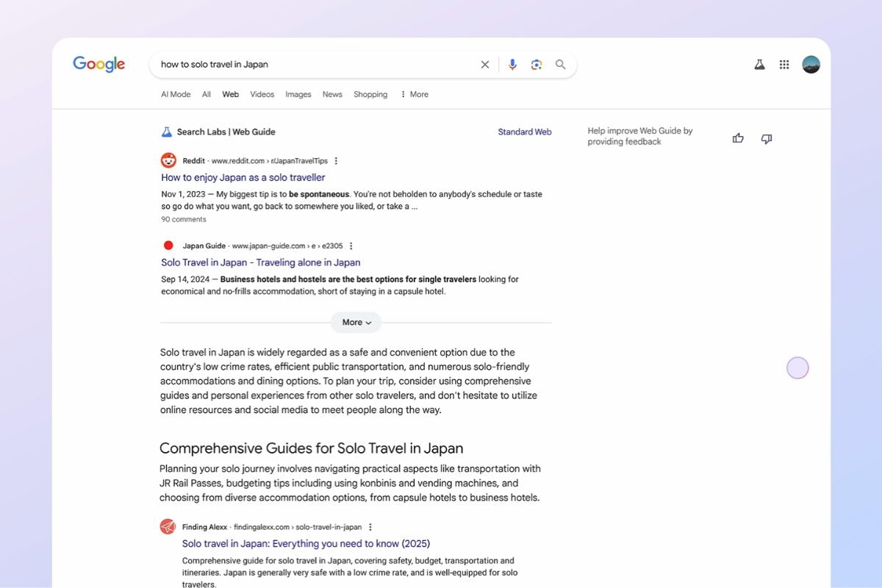882x588 pixels.
Task: Switch to AI Mode tab
Action: pyautogui.click(x=176, y=94)
